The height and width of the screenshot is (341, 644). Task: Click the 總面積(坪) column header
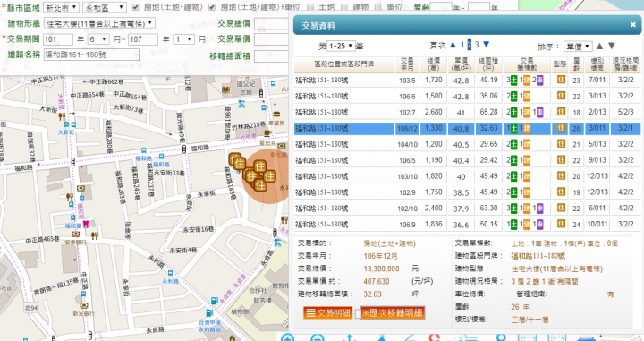pos(488,64)
